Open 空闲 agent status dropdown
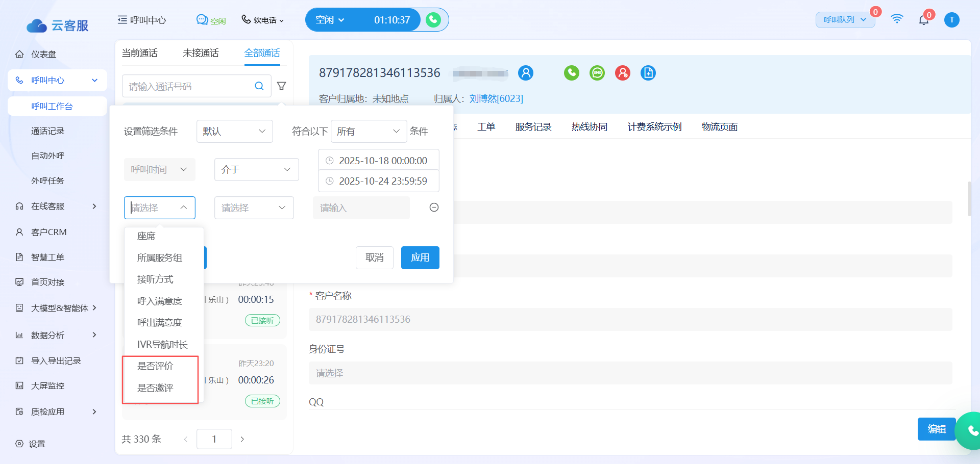 pyautogui.click(x=330, y=20)
